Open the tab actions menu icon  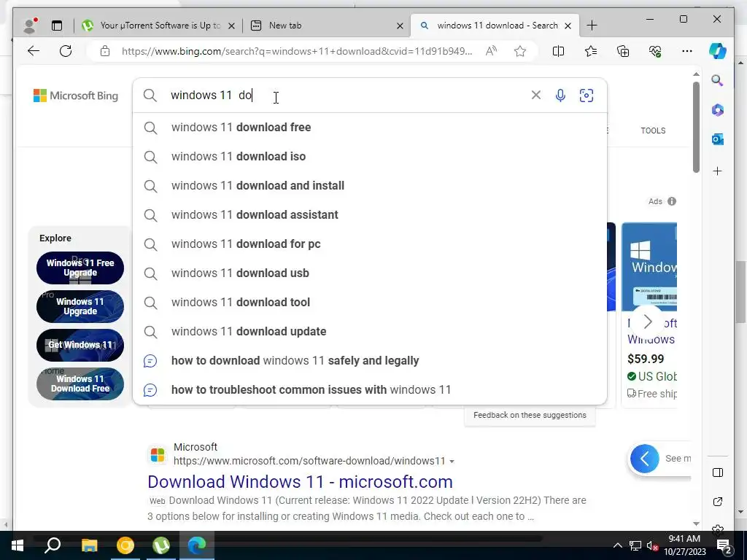[57, 26]
